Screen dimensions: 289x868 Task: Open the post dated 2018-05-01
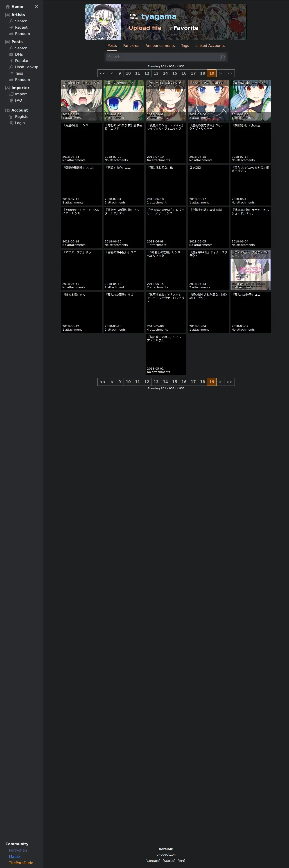tap(166, 355)
